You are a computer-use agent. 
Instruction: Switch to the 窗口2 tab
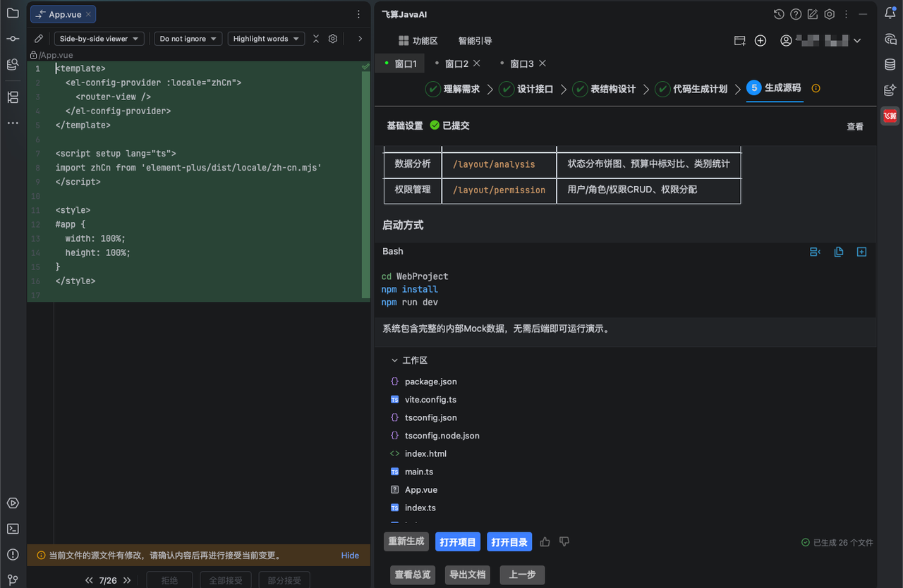(x=456, y=64)
